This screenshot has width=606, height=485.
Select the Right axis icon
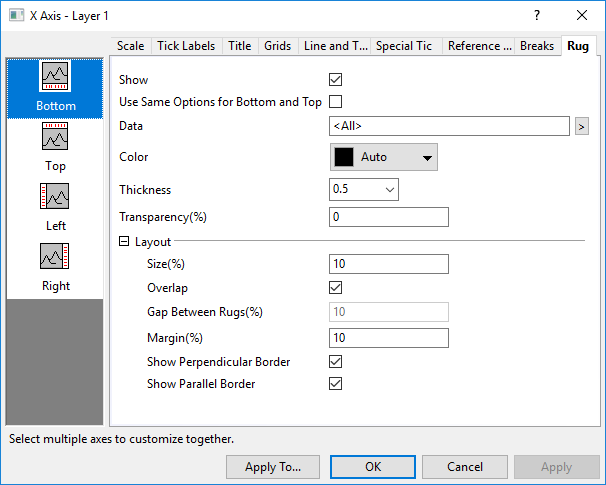55,257
